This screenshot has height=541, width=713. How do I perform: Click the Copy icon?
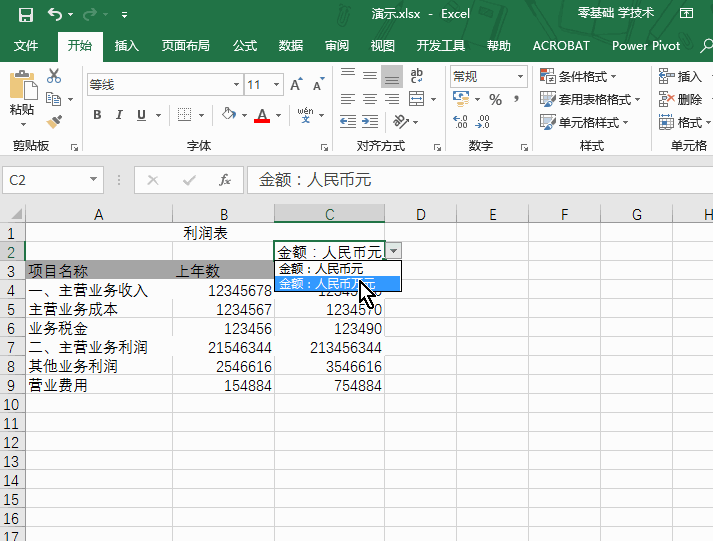[54, 99]
